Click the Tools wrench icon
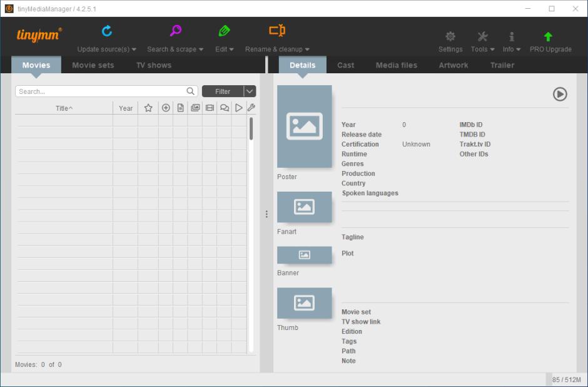 [x=483, y=36]
